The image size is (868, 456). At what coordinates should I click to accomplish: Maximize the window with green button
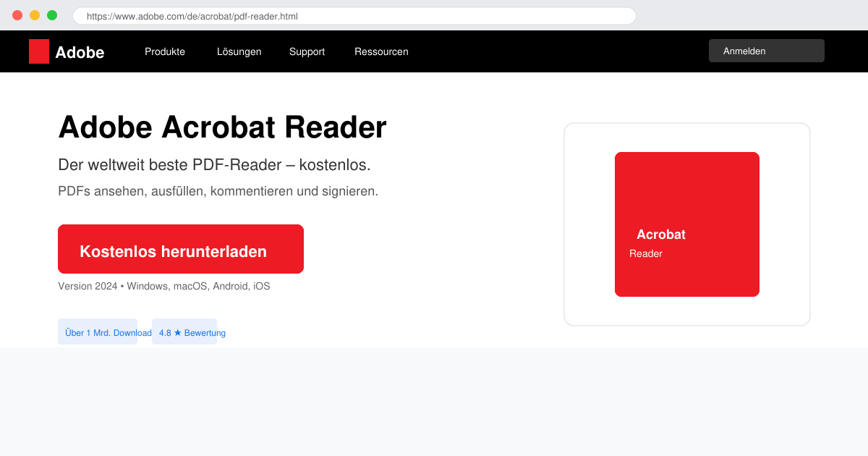[52, 15]
